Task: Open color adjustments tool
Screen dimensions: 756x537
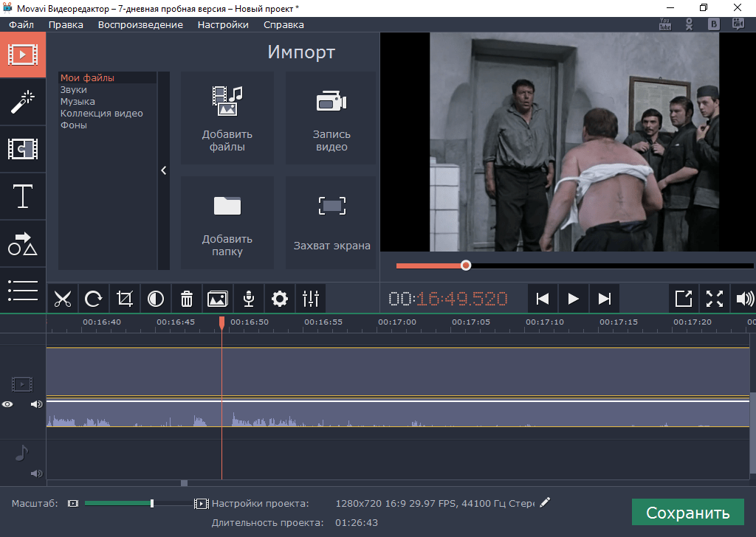Action: coord(155,299)
